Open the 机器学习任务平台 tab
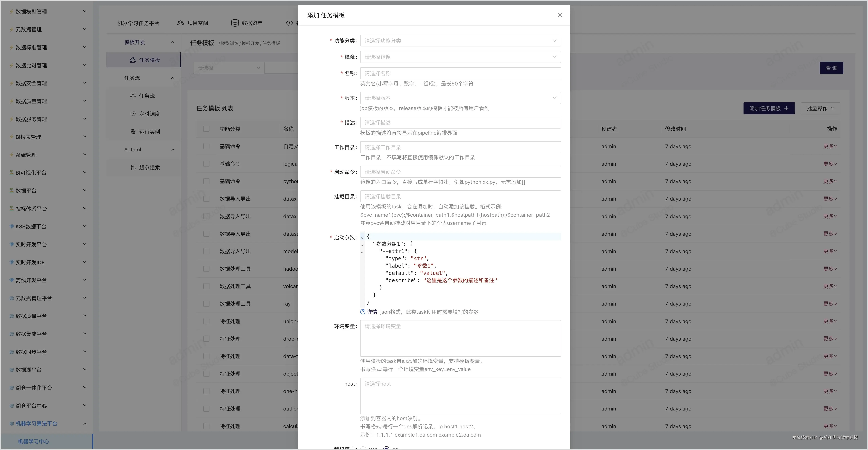 [x=138, y=23]
